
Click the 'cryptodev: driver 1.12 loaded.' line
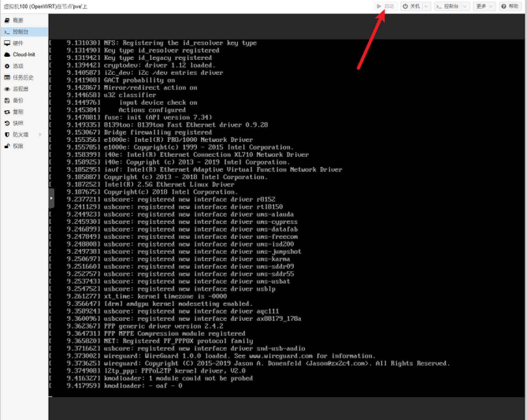tap(160, 65)
